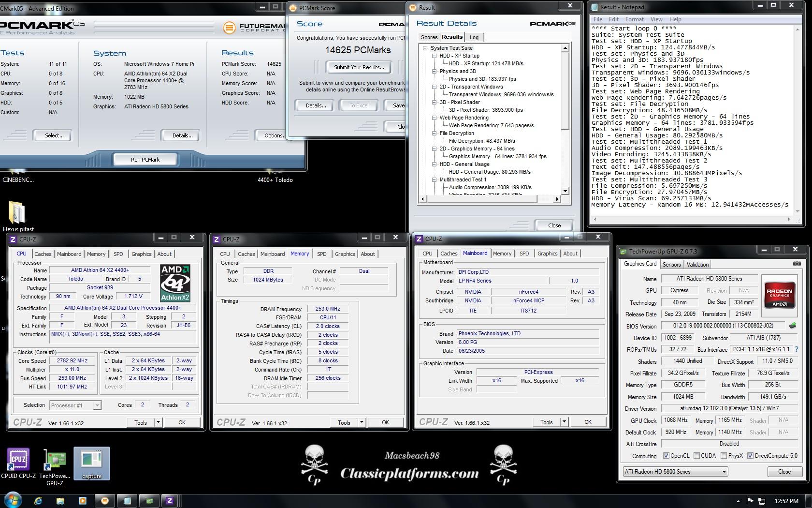The width and height of the screenshot is (812, 508).
Task: Open the Sensors tab in GPU-Z
Action: [x=671, y=265]
